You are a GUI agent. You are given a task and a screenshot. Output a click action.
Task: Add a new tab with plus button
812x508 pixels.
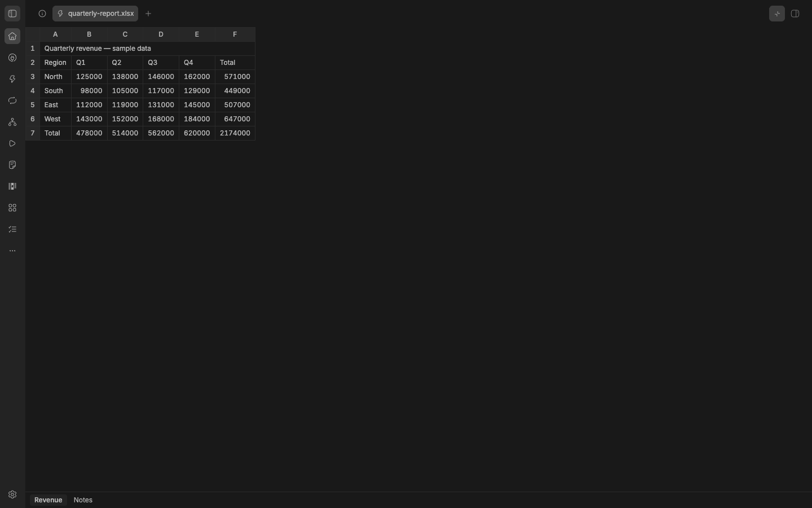148,14
